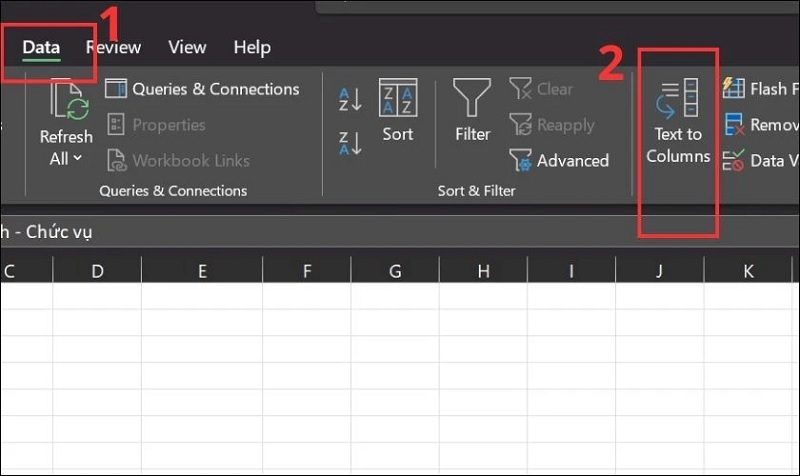This screenshot has width=800, height=476.
Task: Sort ascending A to Z
Action: point(350,100)
